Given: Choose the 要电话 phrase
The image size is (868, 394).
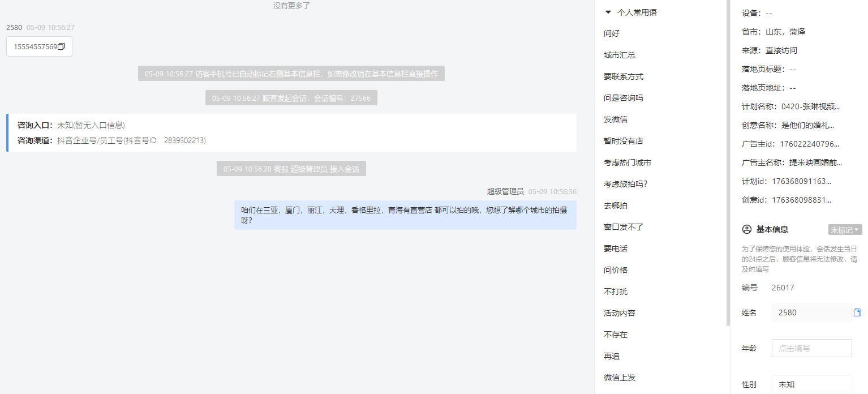Looking at the screenshot, I should pyautogui.click(x=616, y=249).
